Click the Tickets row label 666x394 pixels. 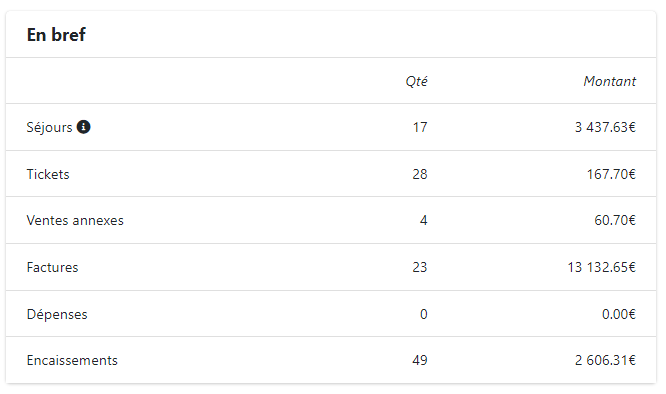pyautogui.click(x=48, y=174)
